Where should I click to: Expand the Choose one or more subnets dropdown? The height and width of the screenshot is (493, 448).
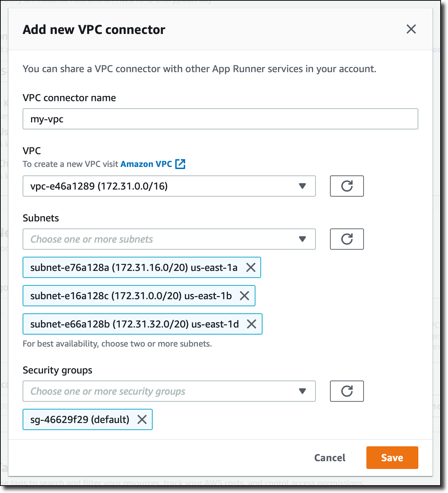[x=169, y=239]
